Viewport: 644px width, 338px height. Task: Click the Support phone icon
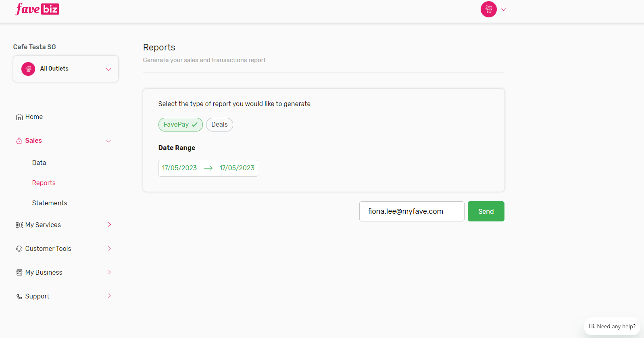19,296
